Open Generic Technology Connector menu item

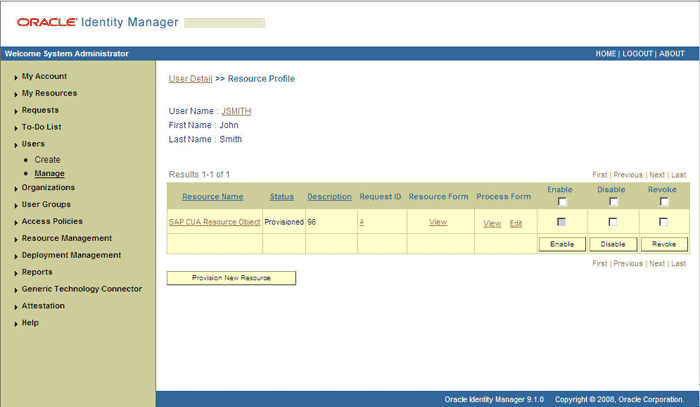tap(82, 289)
